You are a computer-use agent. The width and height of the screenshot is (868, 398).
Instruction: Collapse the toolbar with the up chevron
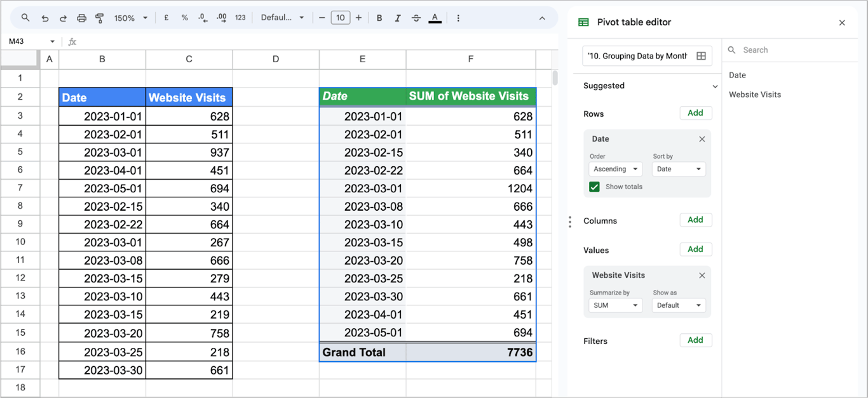pyautogui.click(x=542, y=18)
